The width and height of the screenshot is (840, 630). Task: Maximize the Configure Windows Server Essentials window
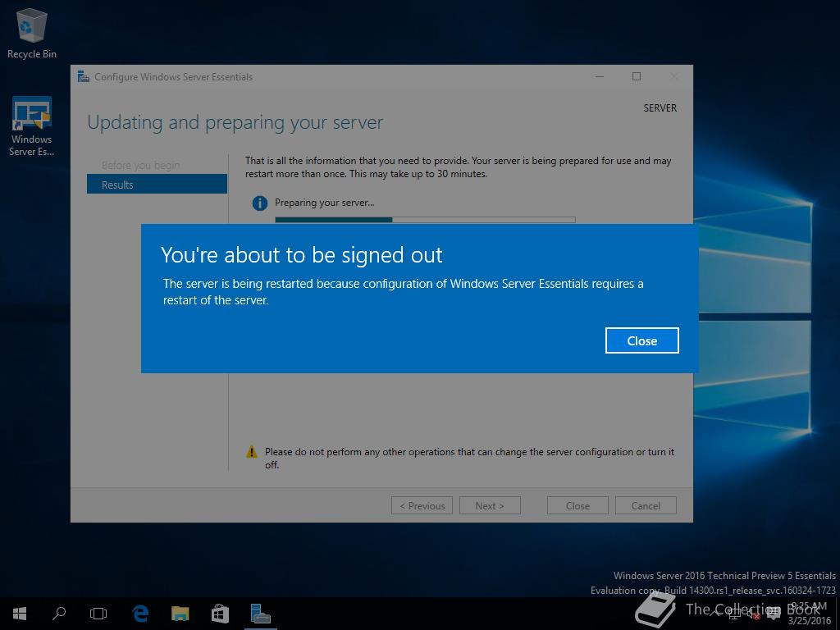pos(637,76)
